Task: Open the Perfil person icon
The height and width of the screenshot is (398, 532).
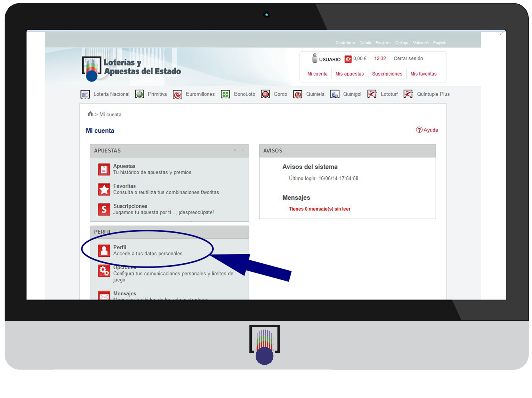Action: pyautogui.click(x=104, y=251)
